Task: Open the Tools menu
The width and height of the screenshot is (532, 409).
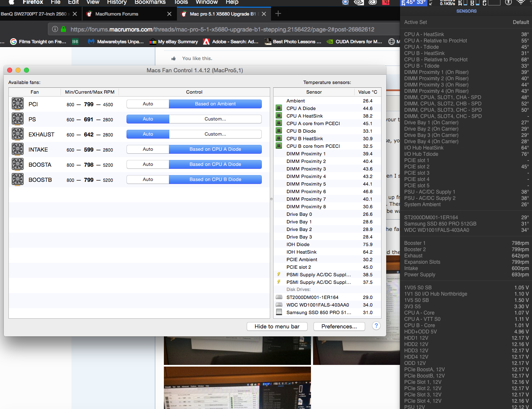Action: 181,2
